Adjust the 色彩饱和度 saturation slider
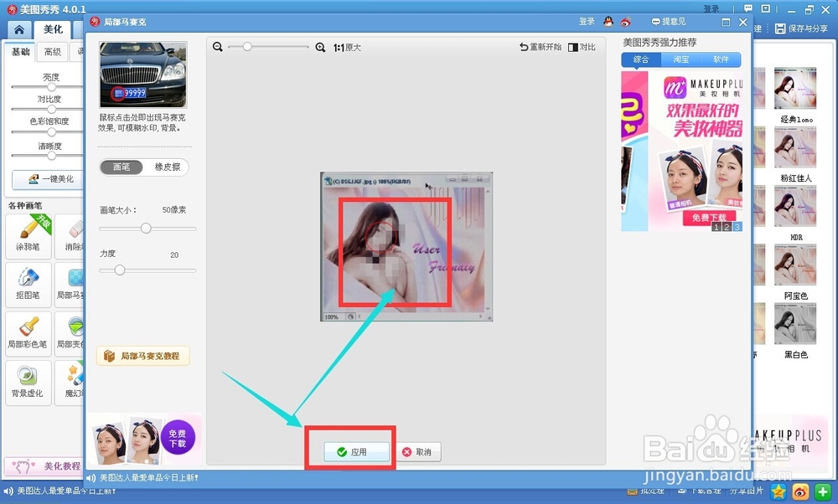 click(51, 132)
